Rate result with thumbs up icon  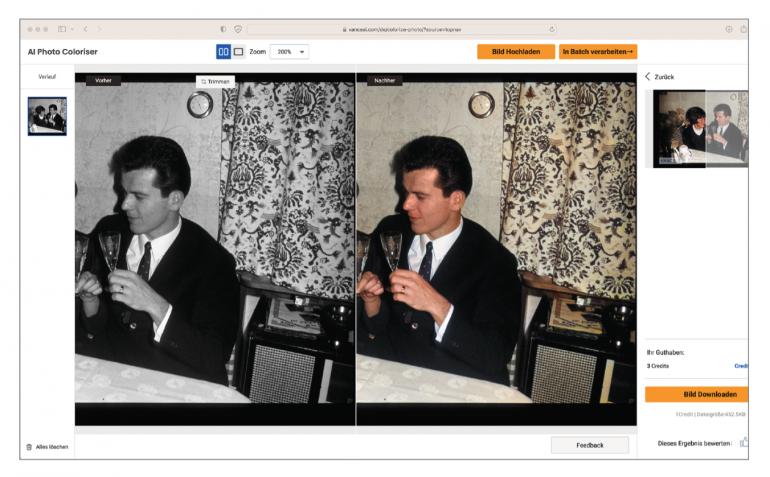(744, 443)
